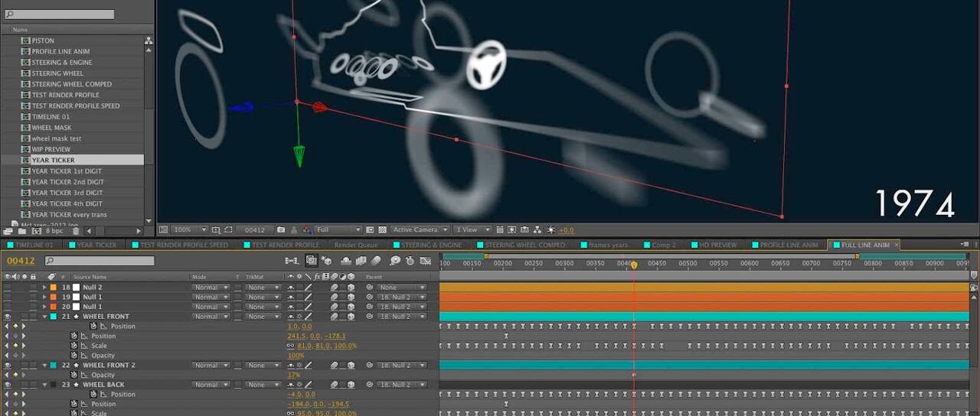Expand the layer 18 Null 2 properties

[44, 288]
